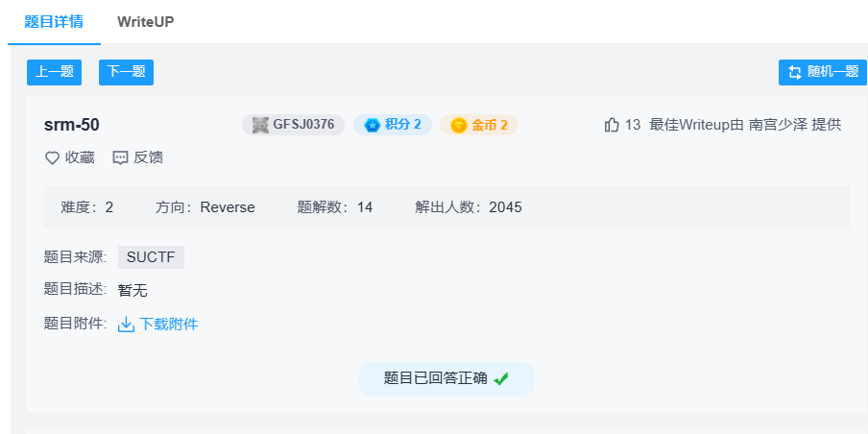Click the download attachment tray icon
This screenshot has height=434, width=868.
(126, 325)
